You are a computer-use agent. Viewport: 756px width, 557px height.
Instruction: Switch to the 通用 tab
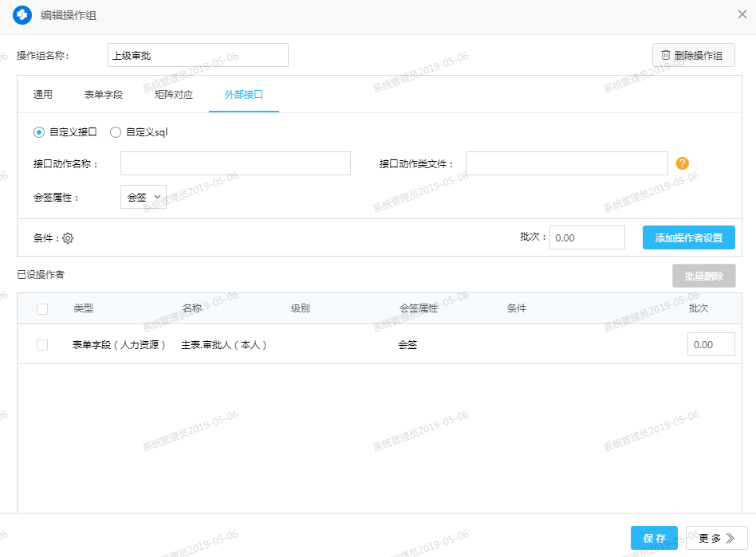43,95
